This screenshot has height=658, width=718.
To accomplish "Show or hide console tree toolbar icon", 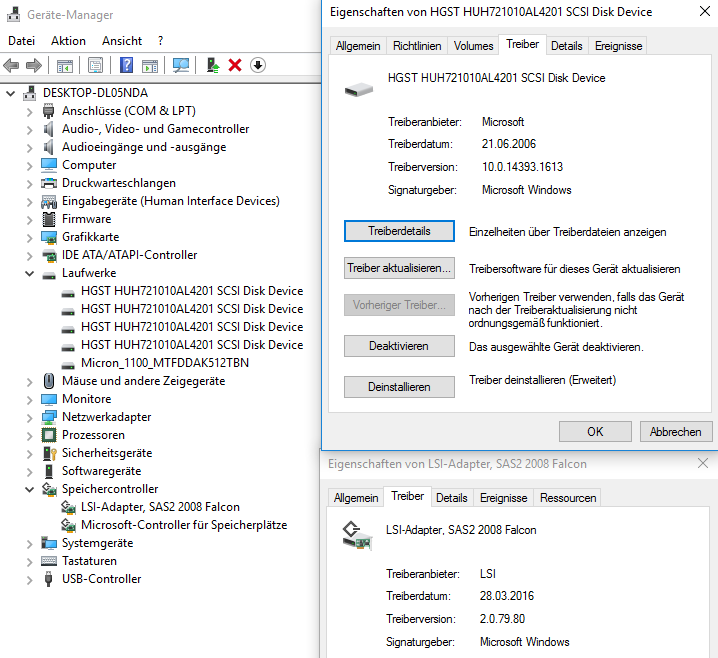I will tap(65, 65).
